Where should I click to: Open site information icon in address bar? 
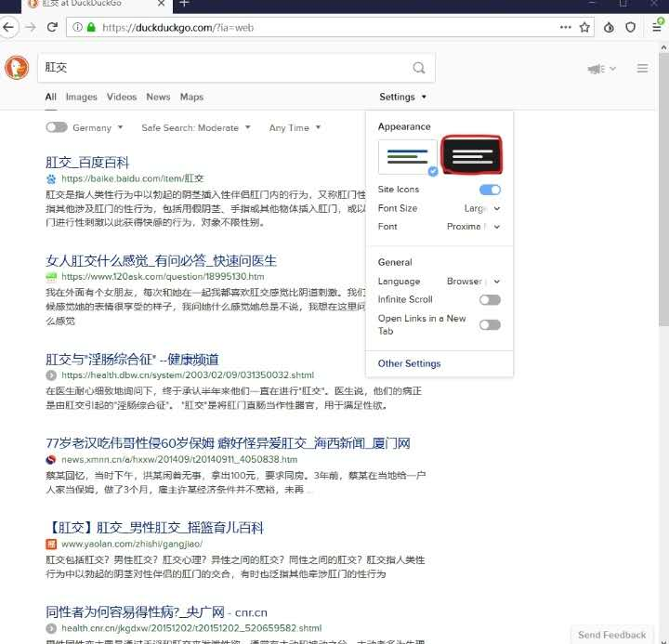tap(77, 27)
